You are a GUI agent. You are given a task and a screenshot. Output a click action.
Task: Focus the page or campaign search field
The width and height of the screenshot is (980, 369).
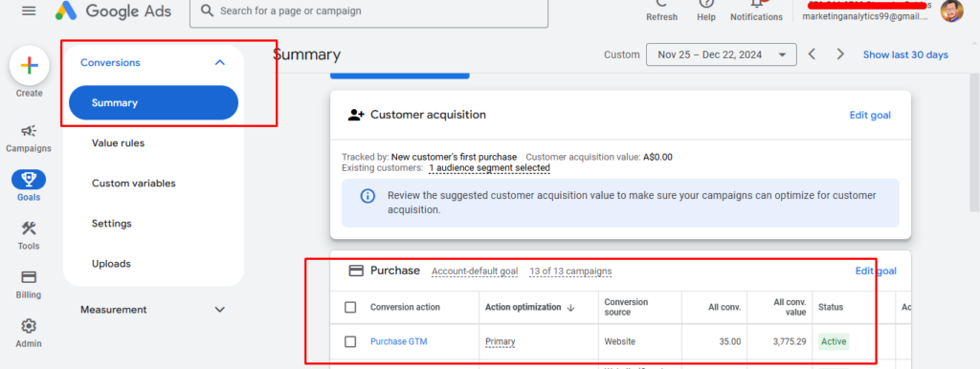368,11
